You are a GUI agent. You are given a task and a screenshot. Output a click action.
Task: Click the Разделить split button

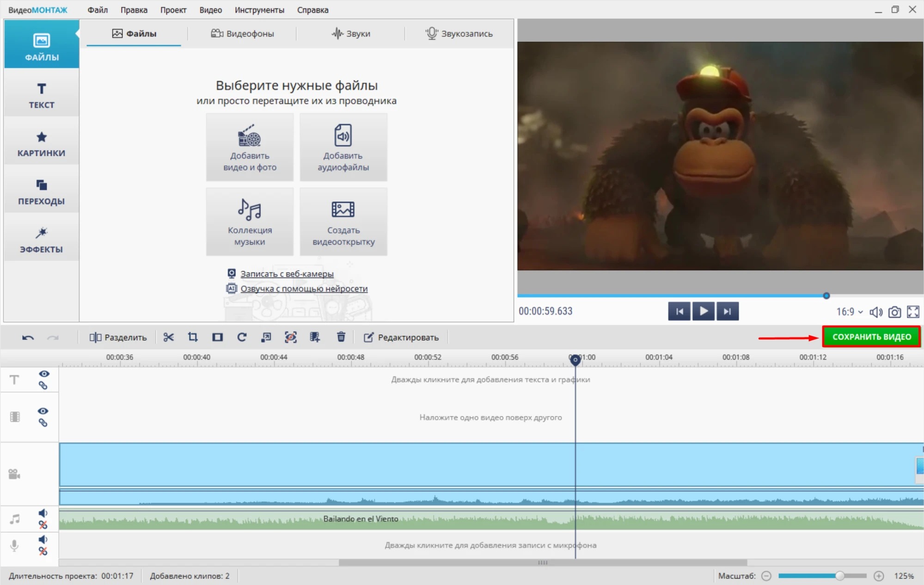118,337
